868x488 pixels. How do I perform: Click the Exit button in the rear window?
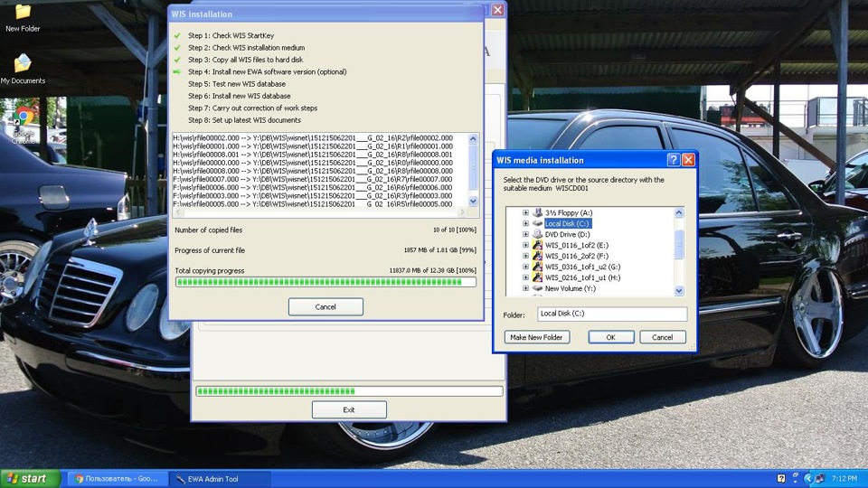pos(349,409)
